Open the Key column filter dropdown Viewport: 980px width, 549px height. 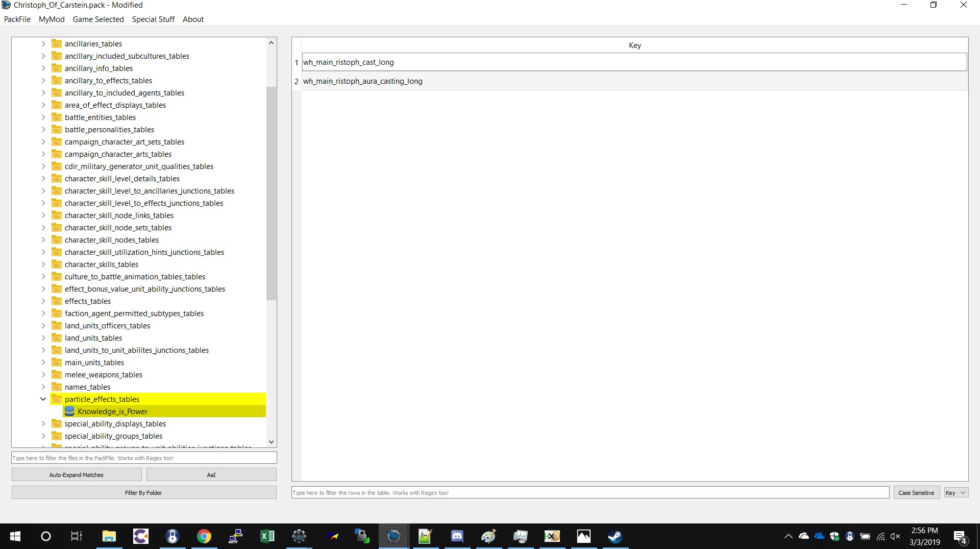tap(955, 493)
